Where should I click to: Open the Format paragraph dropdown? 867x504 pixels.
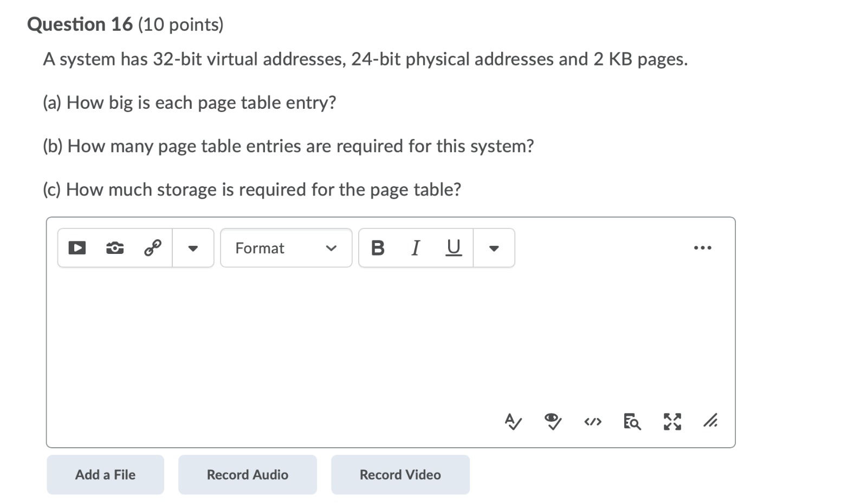point(286,248)
